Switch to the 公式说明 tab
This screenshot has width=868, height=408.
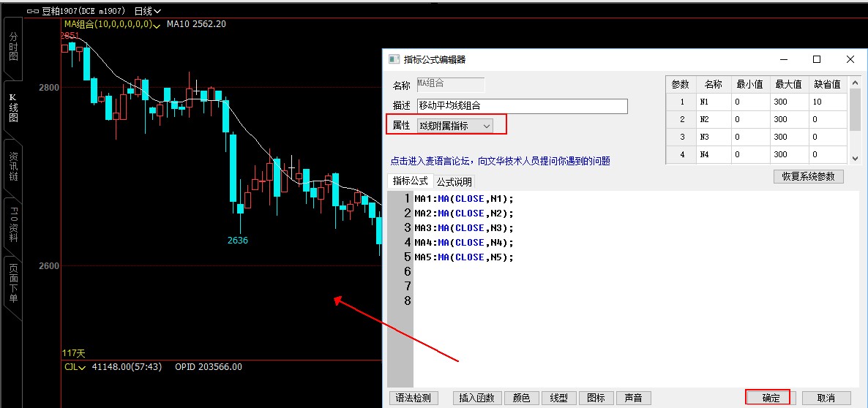pos(454,181)
